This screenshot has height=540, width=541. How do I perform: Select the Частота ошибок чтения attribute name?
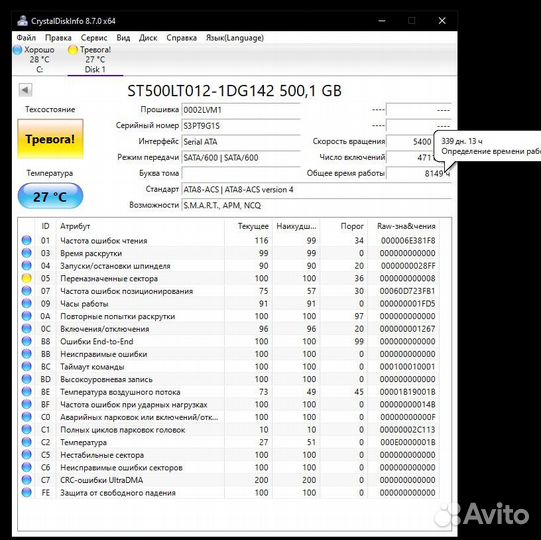(104, 240)
